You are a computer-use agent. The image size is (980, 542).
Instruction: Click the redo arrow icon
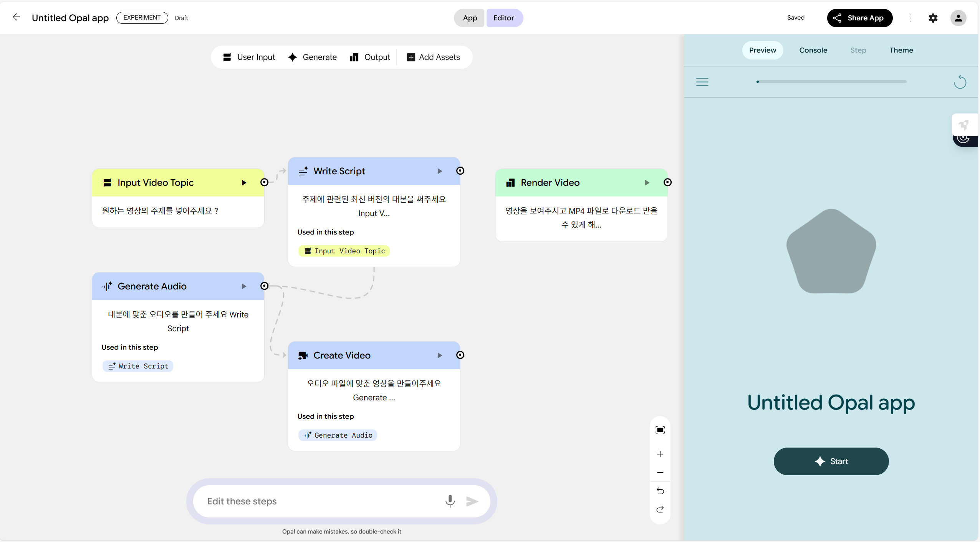coord(660,509)
